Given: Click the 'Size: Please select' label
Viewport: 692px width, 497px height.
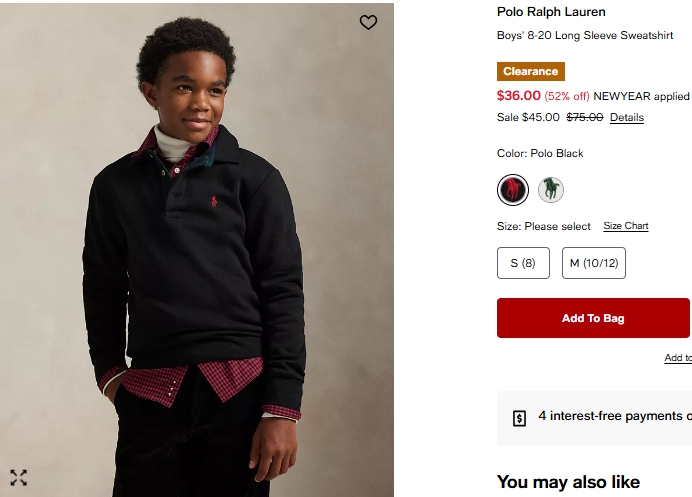Looking at the screenshot, I should 543,226.
